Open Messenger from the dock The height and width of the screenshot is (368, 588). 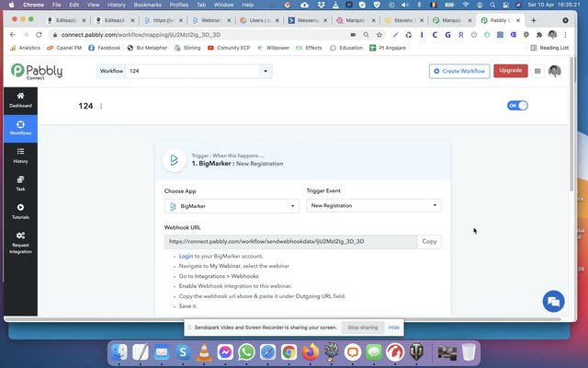[225, 352]
